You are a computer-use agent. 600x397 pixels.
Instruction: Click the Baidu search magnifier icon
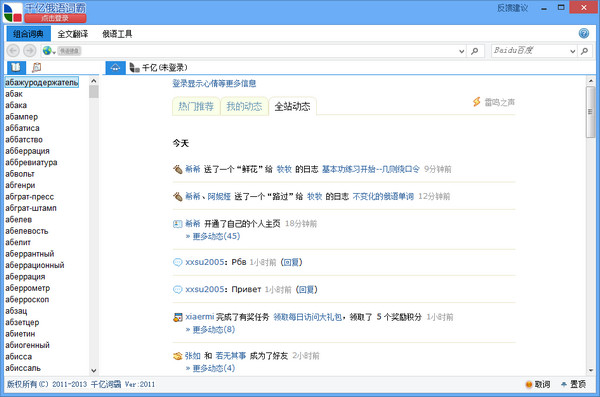pyautogui.click(x=584, y=51)
